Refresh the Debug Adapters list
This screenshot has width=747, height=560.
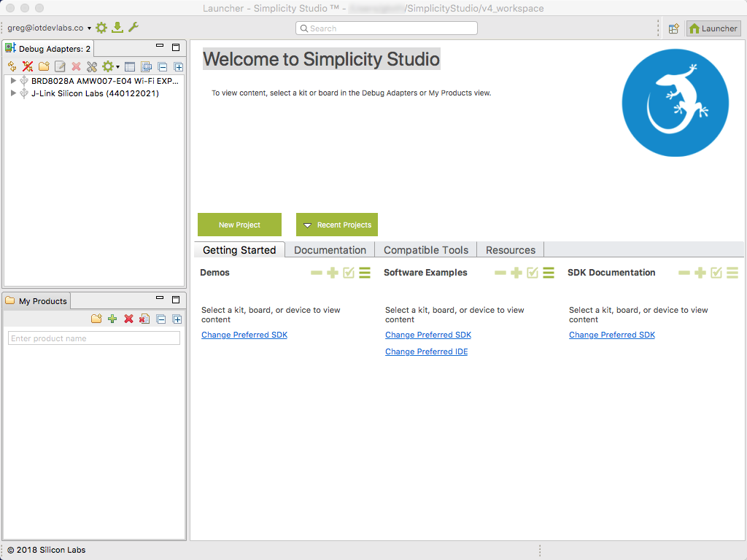(x=11, y=66)
